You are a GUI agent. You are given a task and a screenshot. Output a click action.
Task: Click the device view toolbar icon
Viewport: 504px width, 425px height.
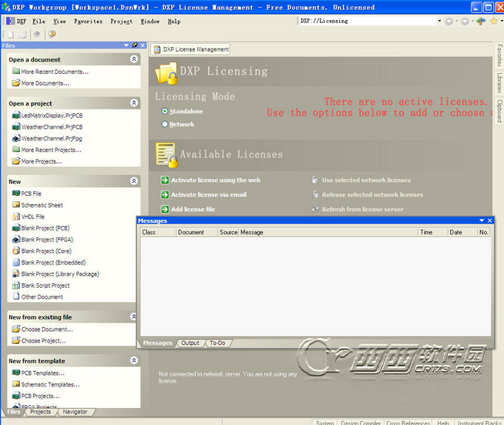(37, 34)
